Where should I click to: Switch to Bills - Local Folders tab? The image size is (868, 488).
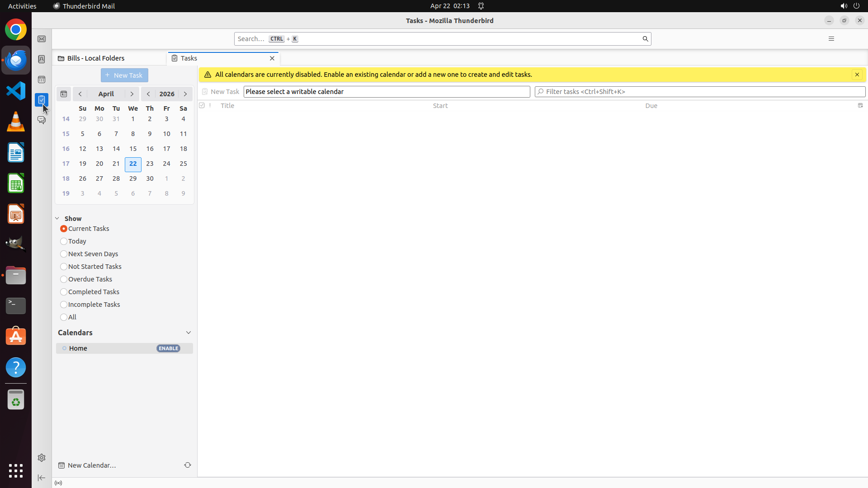pos(96,58)
